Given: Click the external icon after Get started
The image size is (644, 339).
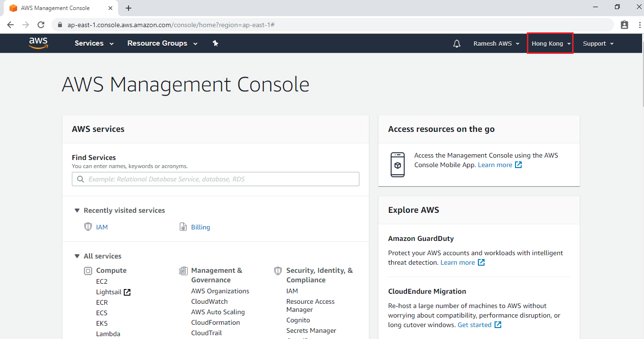Looking at the screenshot, I should click(x=498, y=325).
